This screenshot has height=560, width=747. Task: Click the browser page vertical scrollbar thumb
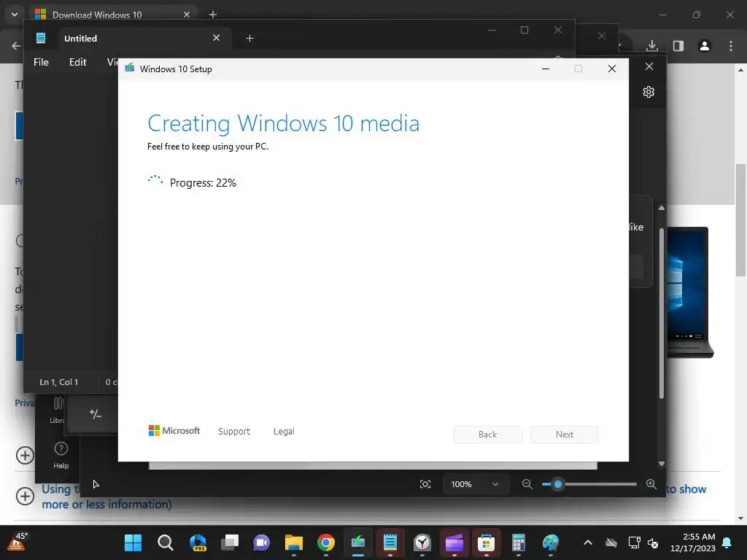[741, 220]
